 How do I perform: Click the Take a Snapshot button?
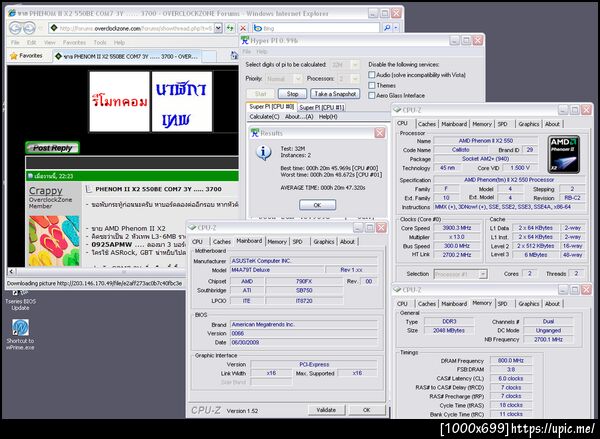tap(335, 94)
